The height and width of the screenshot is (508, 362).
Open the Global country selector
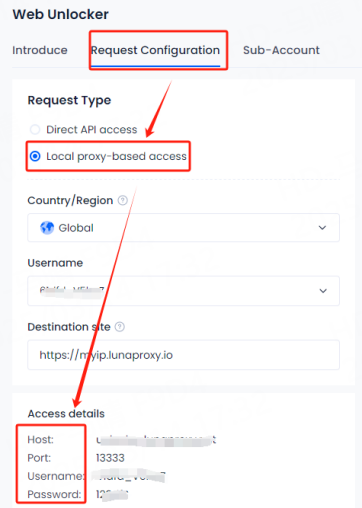[183, 228]
